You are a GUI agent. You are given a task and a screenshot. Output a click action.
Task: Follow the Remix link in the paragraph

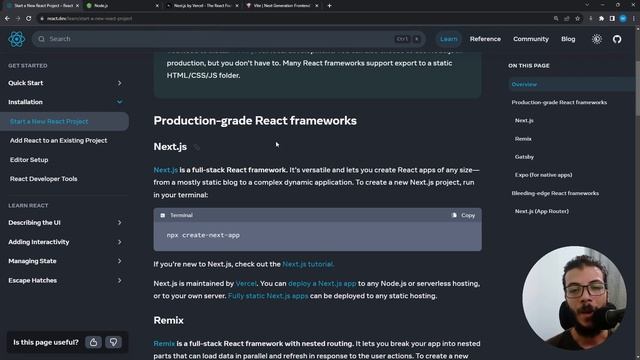tap(164, 344)
